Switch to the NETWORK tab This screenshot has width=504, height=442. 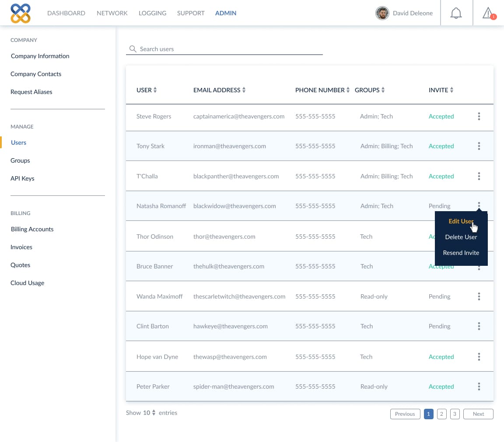112,13
